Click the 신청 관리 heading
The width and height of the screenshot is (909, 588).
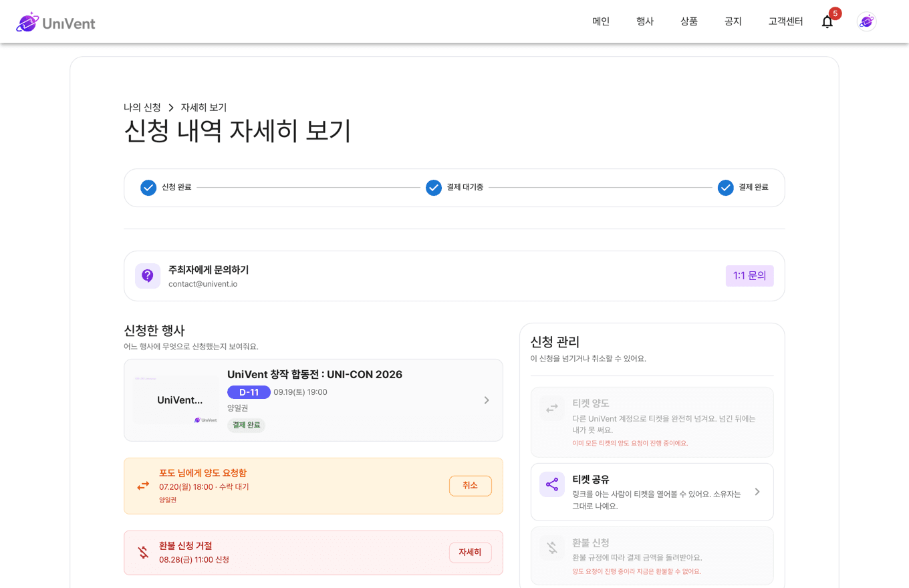[555, 342]
